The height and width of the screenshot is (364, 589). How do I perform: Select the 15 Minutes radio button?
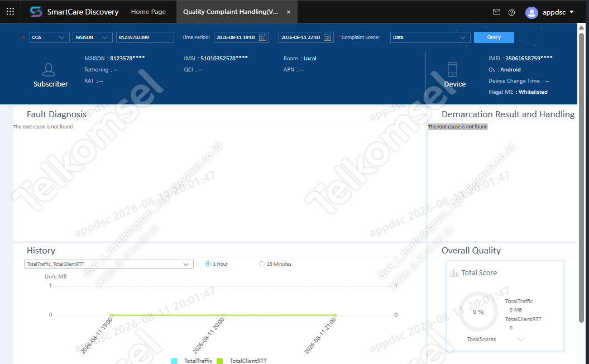pyautogui.click(x=261, y=264)
